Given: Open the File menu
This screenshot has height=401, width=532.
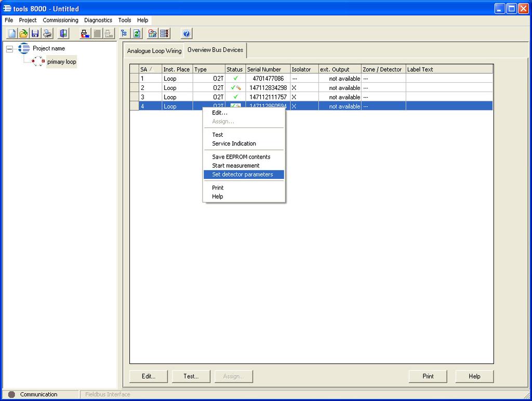Looking at the screenshot, I should point(9,20).
